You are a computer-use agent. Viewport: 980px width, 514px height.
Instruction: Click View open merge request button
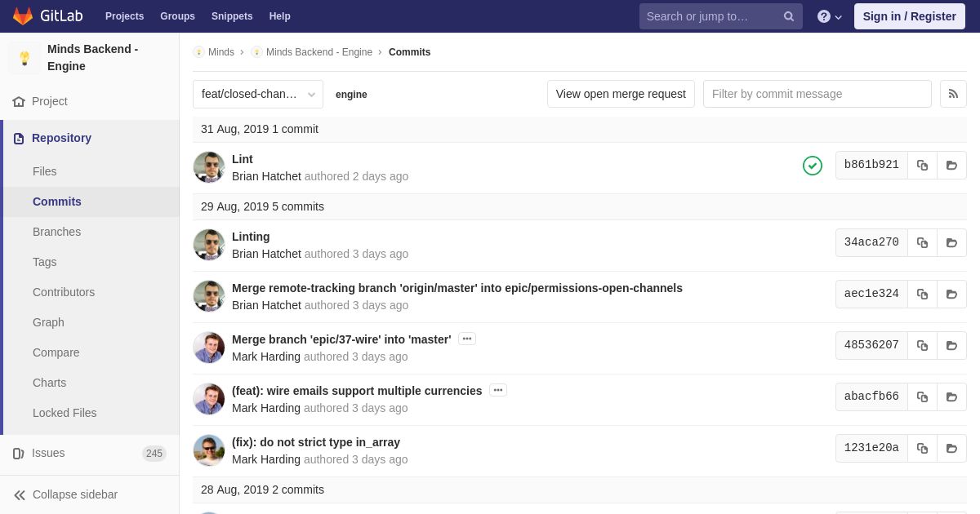[x=621, y=94]
